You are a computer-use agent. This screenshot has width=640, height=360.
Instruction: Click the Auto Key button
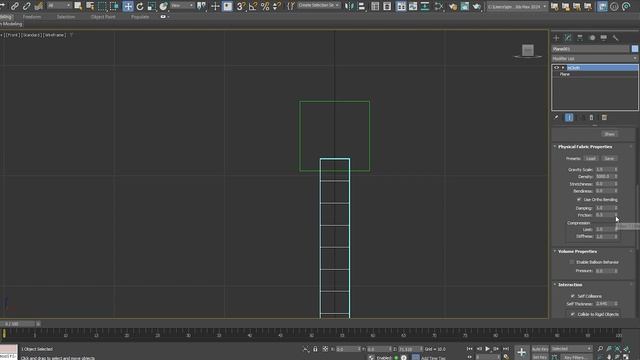coord(540,349)
